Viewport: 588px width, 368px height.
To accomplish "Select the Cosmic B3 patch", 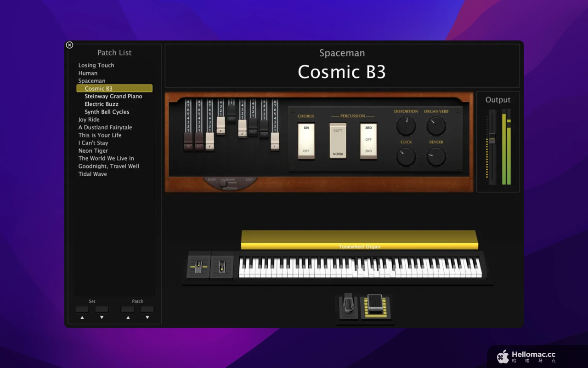I will coord(114,88).
